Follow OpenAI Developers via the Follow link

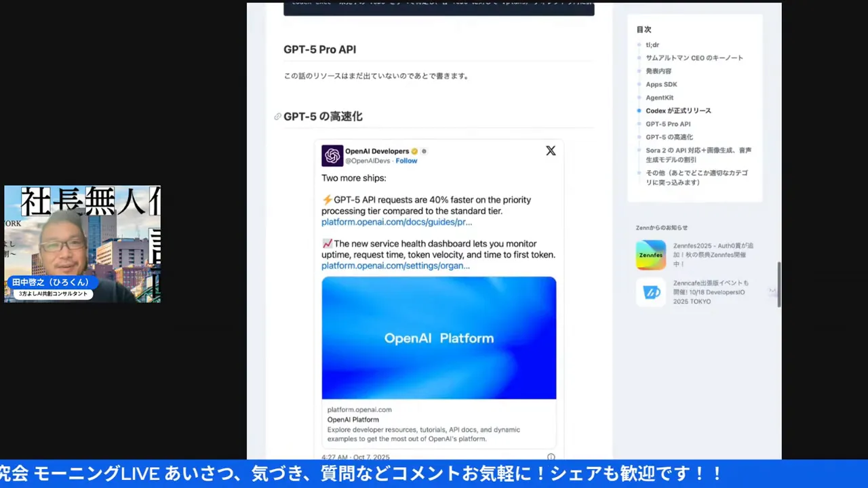(406, 161)
